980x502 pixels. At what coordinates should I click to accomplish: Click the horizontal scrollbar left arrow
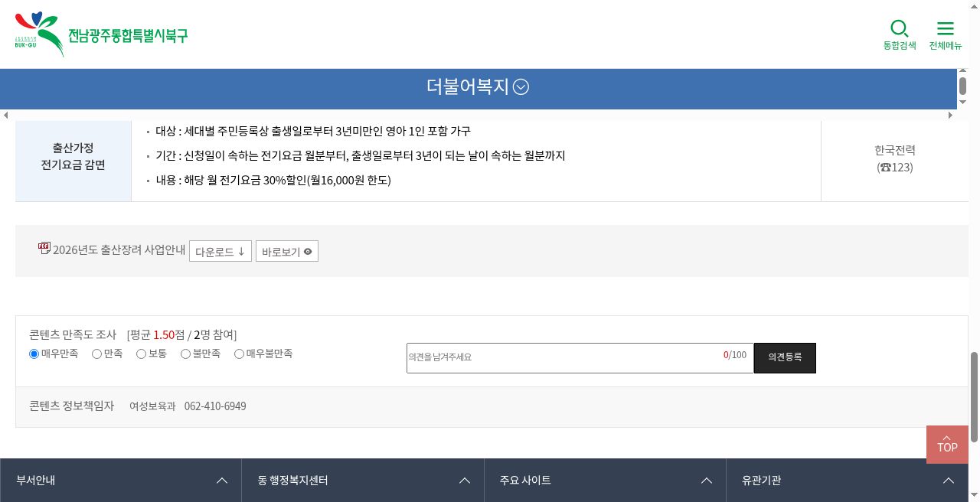coord(5,115)
